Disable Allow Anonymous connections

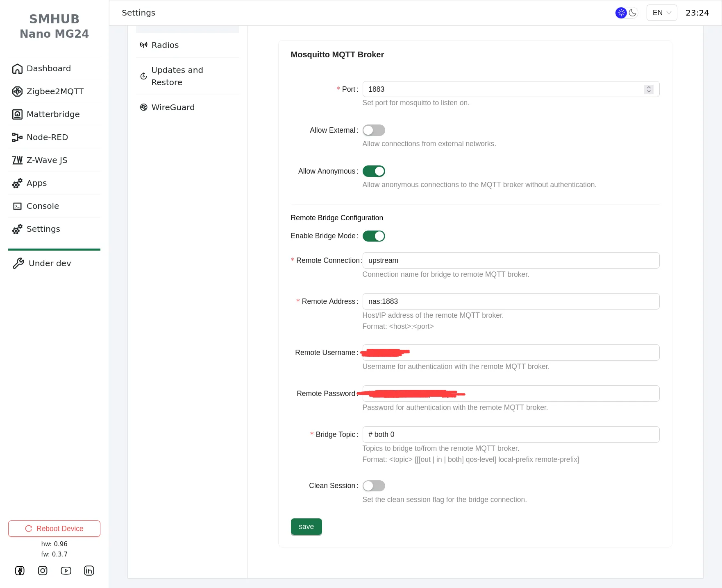[373, 171]
